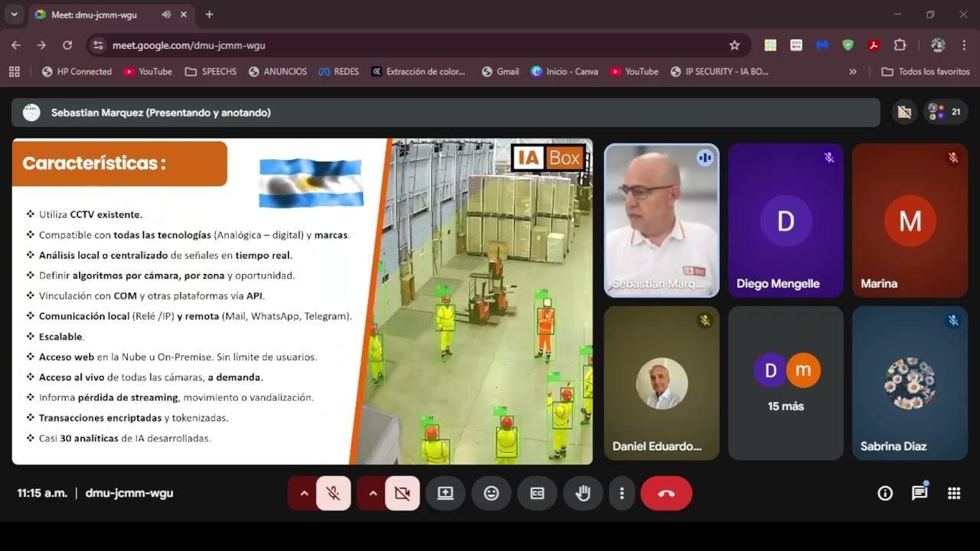Show the participants list with 21 people
The height and width of the screenshot is (551, 980).
point(946,112)
